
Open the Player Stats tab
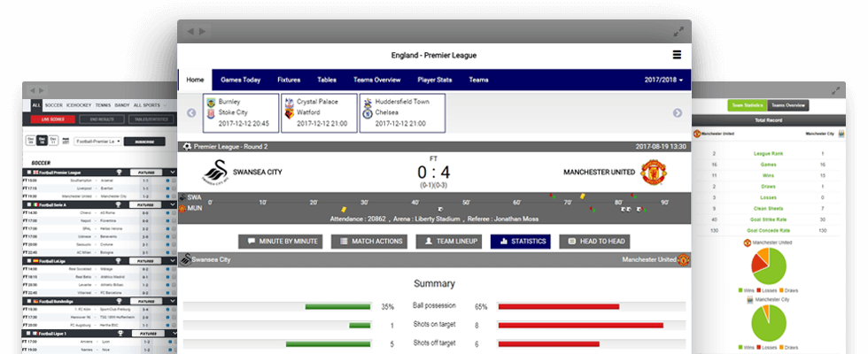click(435, 81)
